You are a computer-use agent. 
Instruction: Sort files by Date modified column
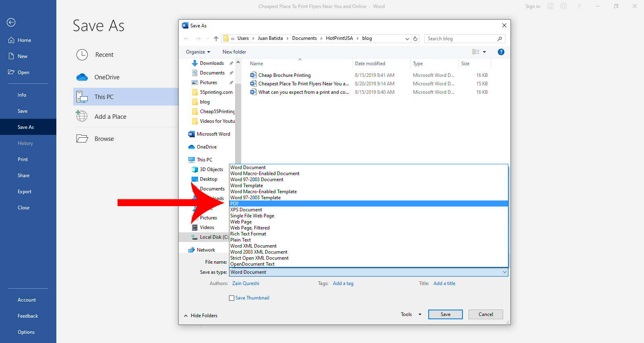point(370,64)
